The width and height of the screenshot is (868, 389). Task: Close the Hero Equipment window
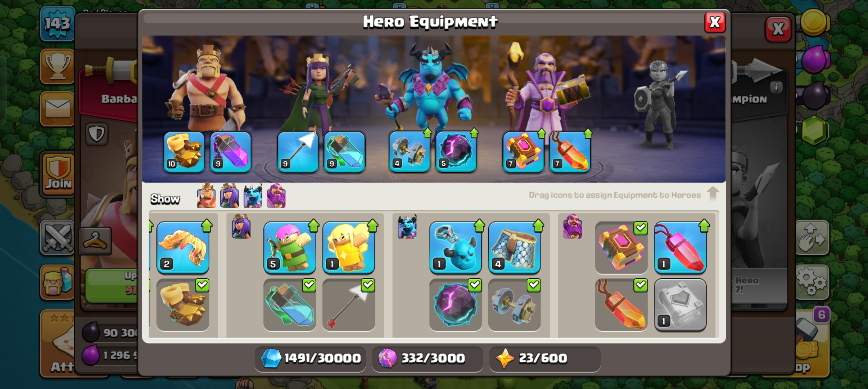point(715,22)
